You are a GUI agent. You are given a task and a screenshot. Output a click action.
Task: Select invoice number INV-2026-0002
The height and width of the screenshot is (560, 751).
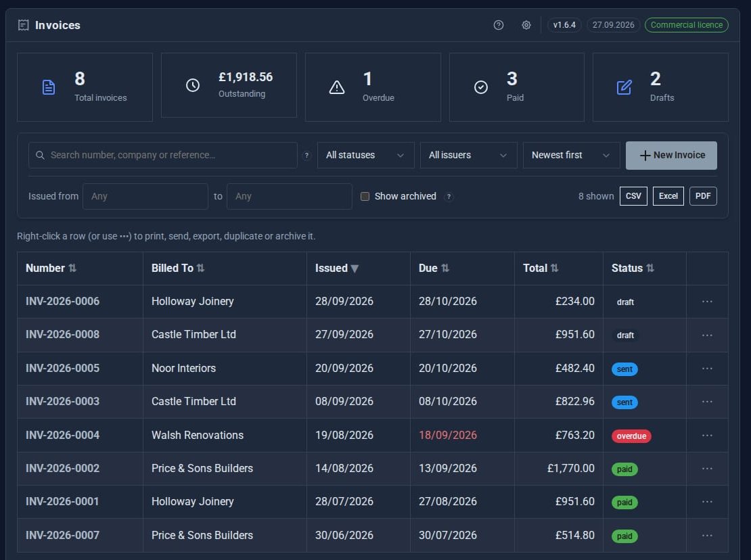62,469
